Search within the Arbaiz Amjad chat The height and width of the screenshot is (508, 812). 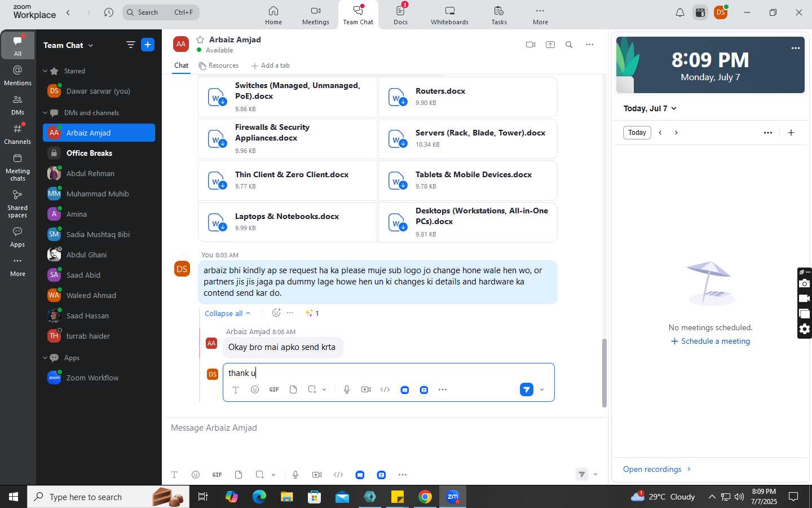point(569,45)
